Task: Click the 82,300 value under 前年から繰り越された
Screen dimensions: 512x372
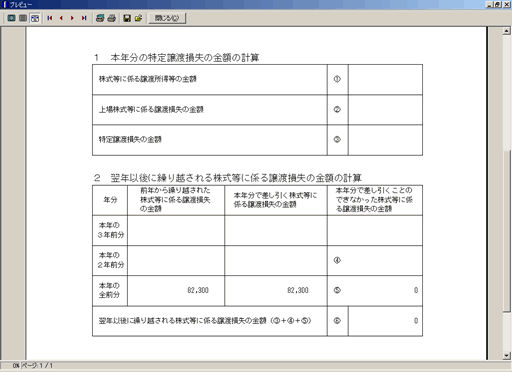Action: click(198, 290)
